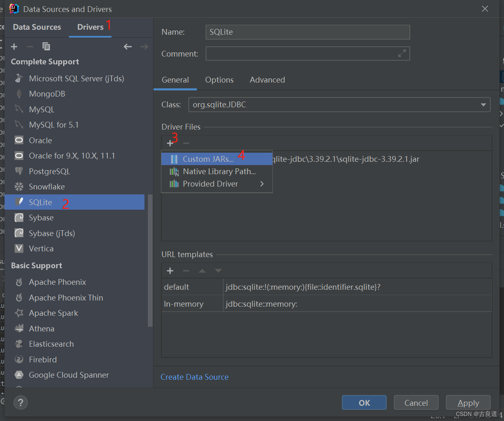Click the Comment input field

[308, 54]
